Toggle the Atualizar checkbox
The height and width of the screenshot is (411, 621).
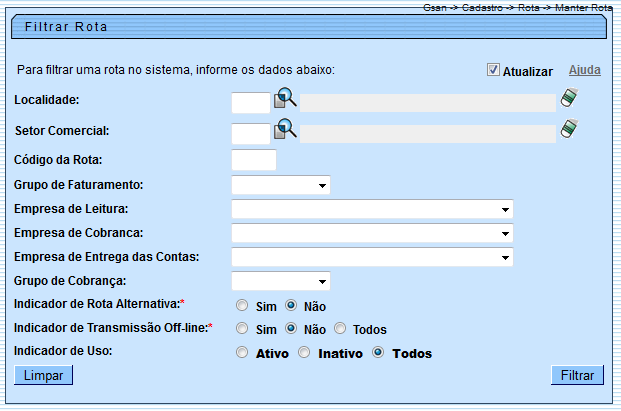pyautogui.click(x=493, y=70)
